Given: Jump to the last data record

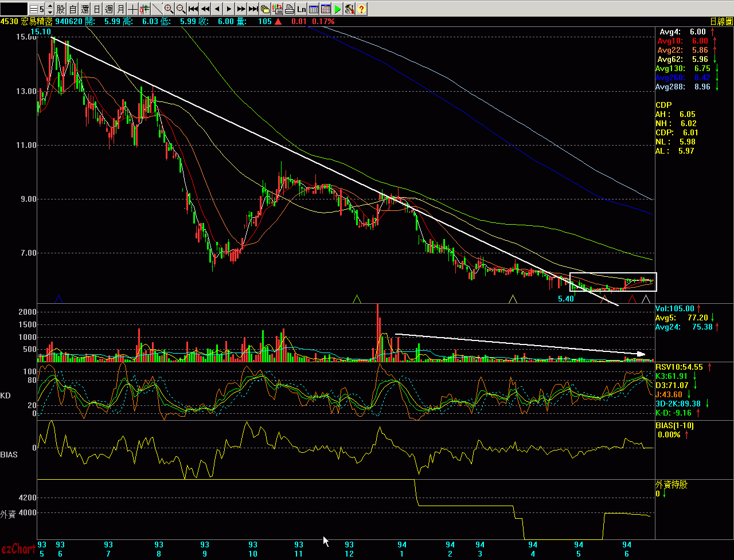Looking at the screenshot, I should [253, 9].
